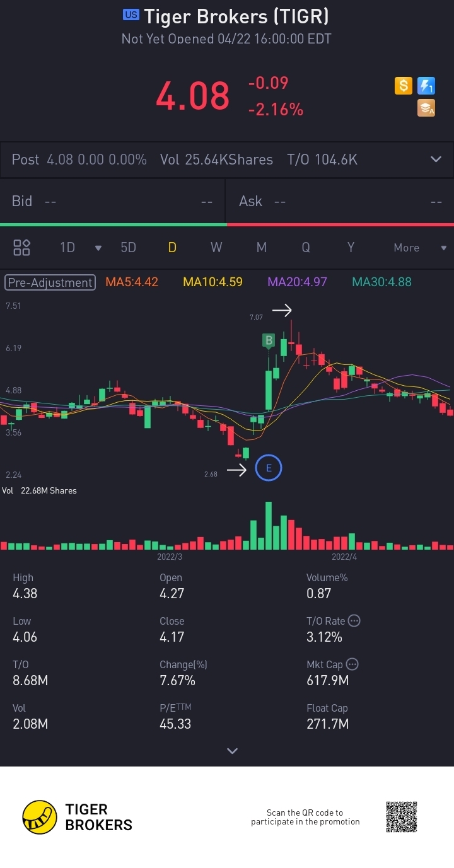Tap the MA5:4.42 indicator label

[x=132, y=282]
